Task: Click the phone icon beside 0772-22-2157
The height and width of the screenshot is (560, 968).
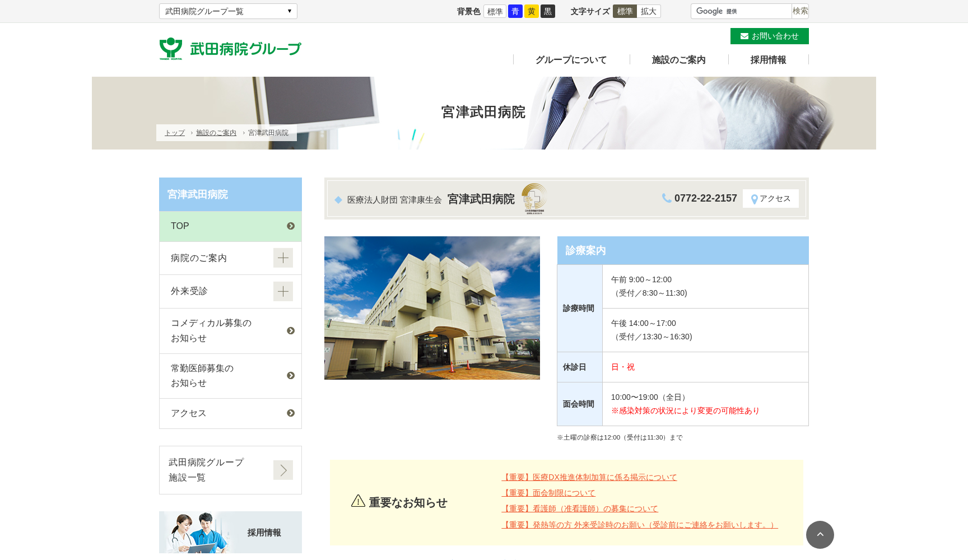Action: pyautogui.click(x=665, y=198)
